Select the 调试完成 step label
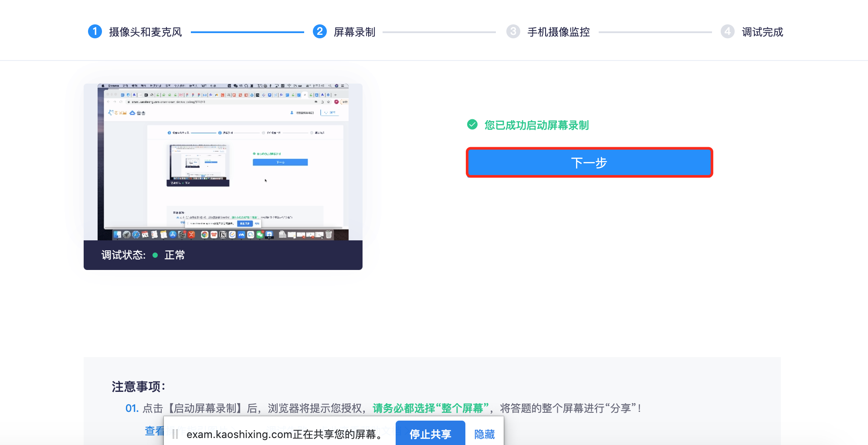The width and height of the screenshot is (868, 445). (762, 32)
